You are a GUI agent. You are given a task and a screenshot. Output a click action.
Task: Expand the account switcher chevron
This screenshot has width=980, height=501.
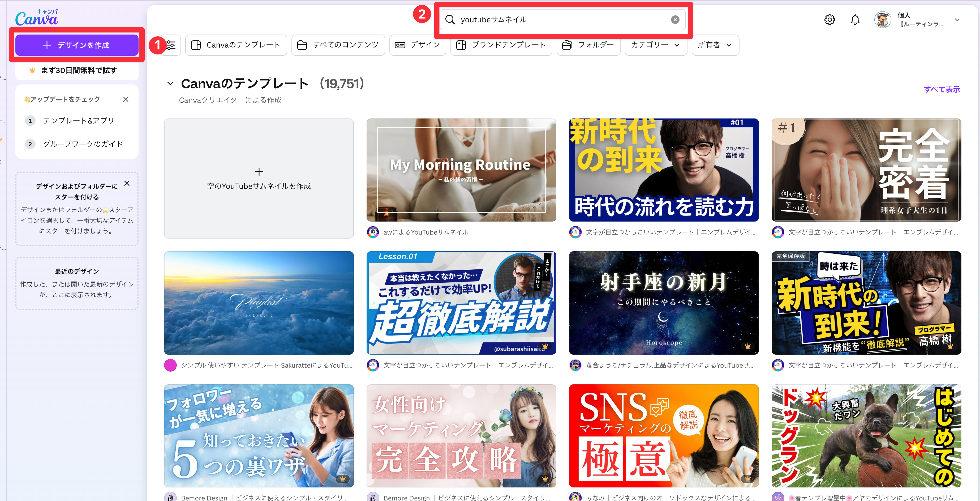[957, 20]
